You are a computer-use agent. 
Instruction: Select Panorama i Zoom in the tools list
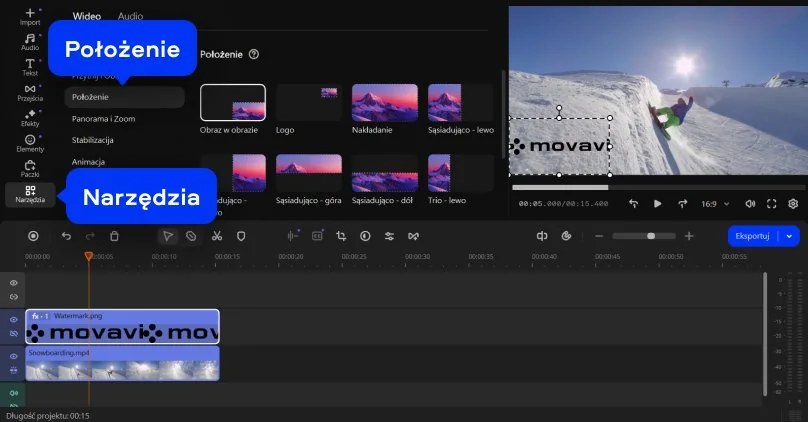click(103, 119)
